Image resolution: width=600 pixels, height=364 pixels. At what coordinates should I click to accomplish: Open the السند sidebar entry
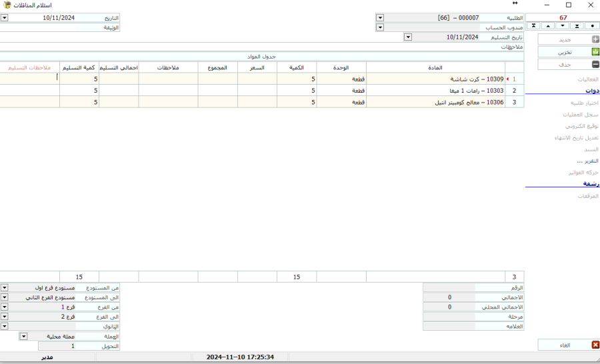pyautogui.click(x=591, y=149)
